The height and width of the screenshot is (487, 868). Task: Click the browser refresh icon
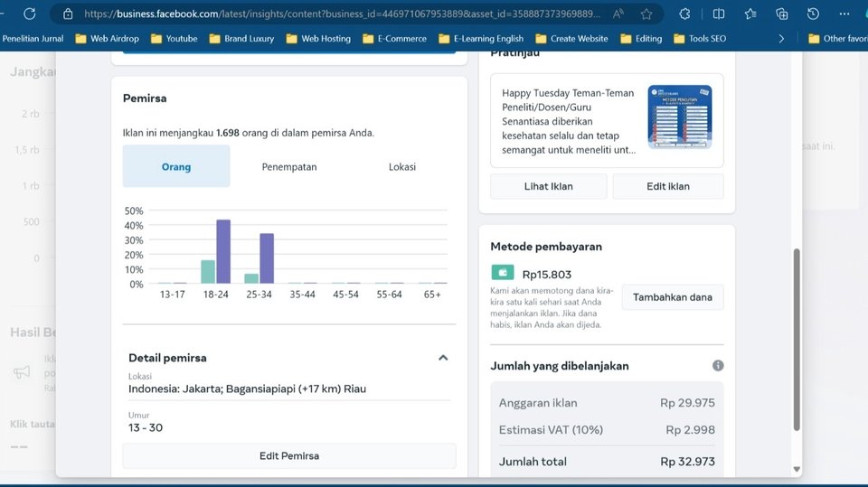pyautogui.click(x=30, y=14)
